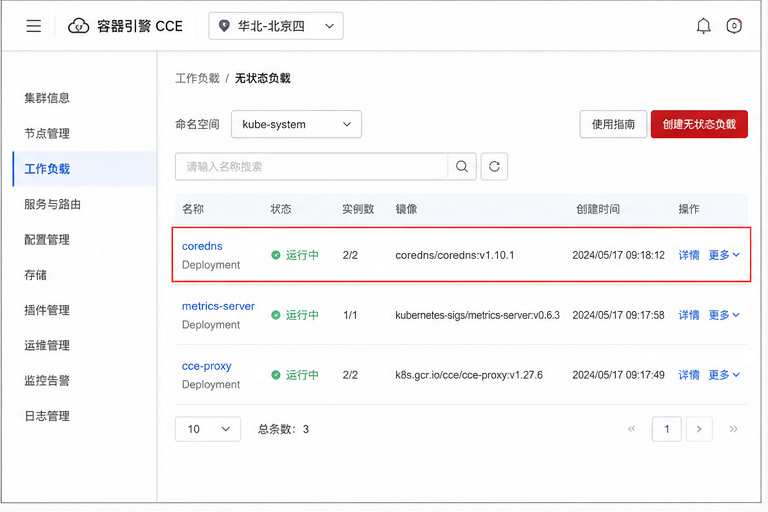Viewport: 768px width, 512px height.
Task: Click instance count 1/1 of metrics-server
Action: point(350,315)
